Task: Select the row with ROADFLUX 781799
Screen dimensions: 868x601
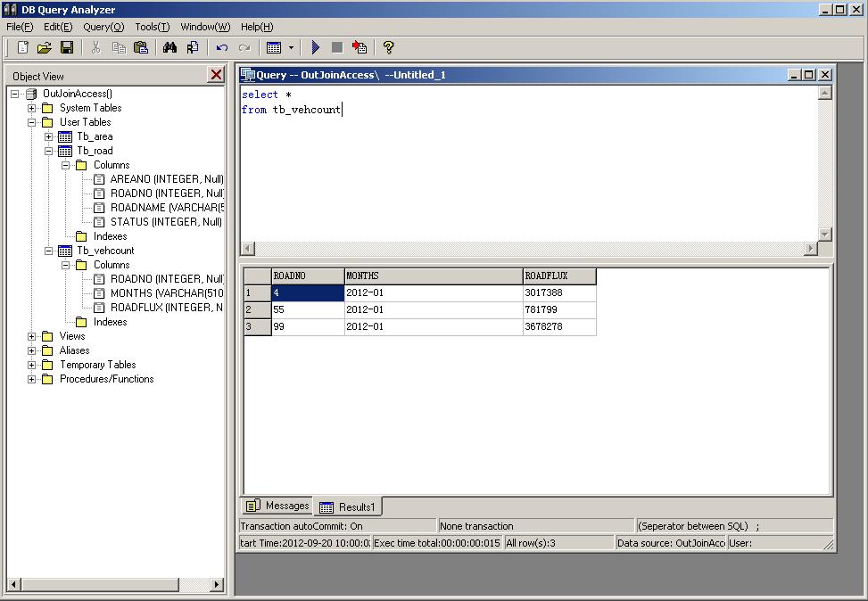Action: (x=256, y=309)
